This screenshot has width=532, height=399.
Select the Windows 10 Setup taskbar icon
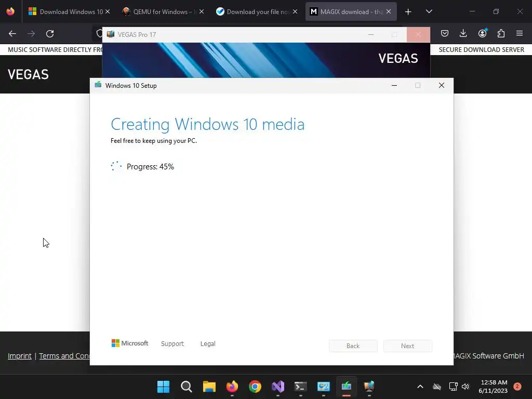click(x=347, y=387)
